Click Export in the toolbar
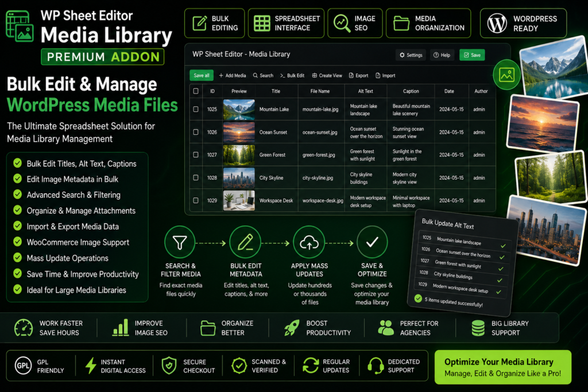588x392 pixels. tap(358, 75)
